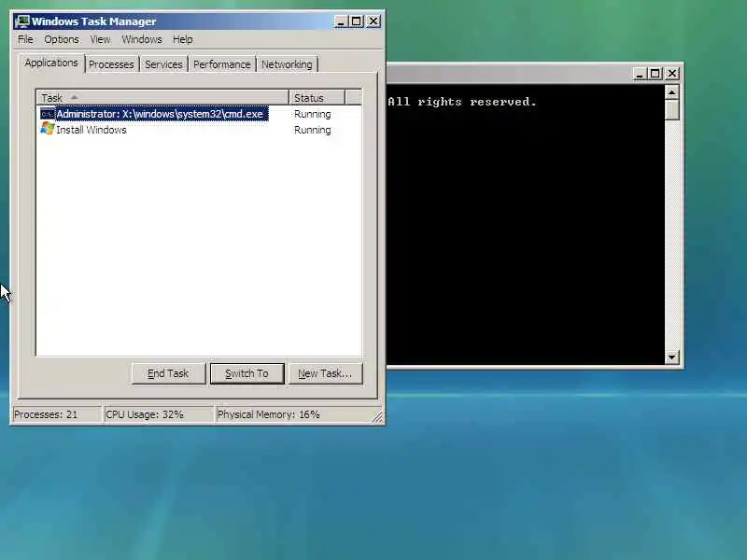Screen dimensions: 747x560
Task: Switch to the Networking tab
Action: pyautogui.click(x=287, y=64)
